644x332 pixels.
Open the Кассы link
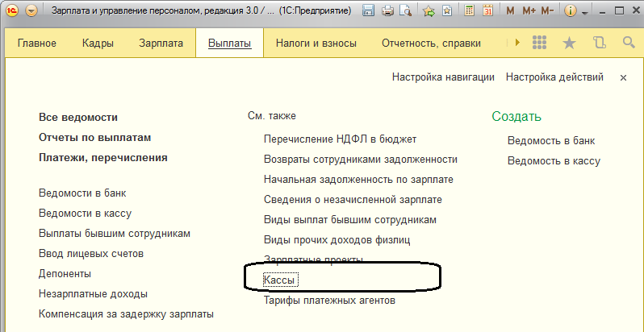click(282, 280)
